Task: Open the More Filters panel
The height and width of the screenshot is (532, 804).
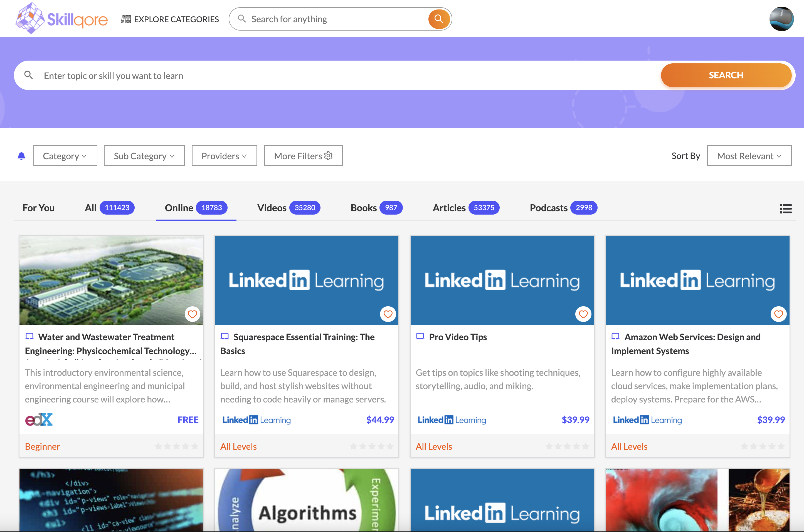Action: (303, 155)
